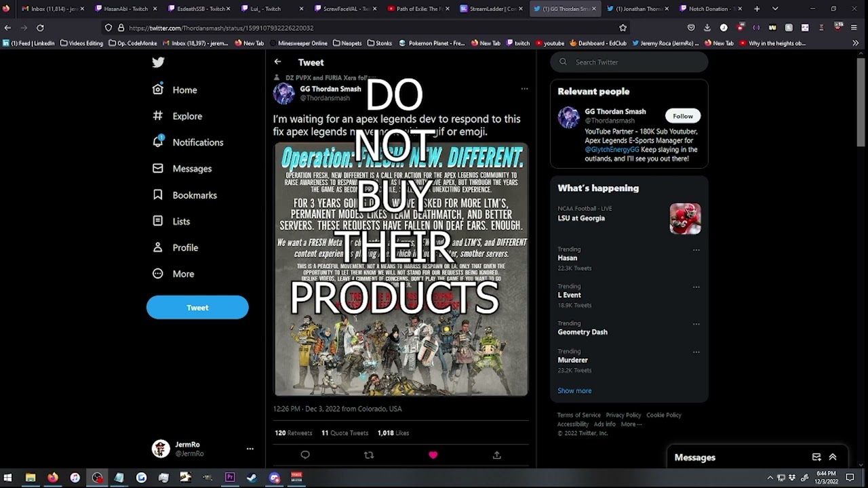868x488 pixels.
Task: Go back with the Tweet header arrow
Action: (277, 62)
